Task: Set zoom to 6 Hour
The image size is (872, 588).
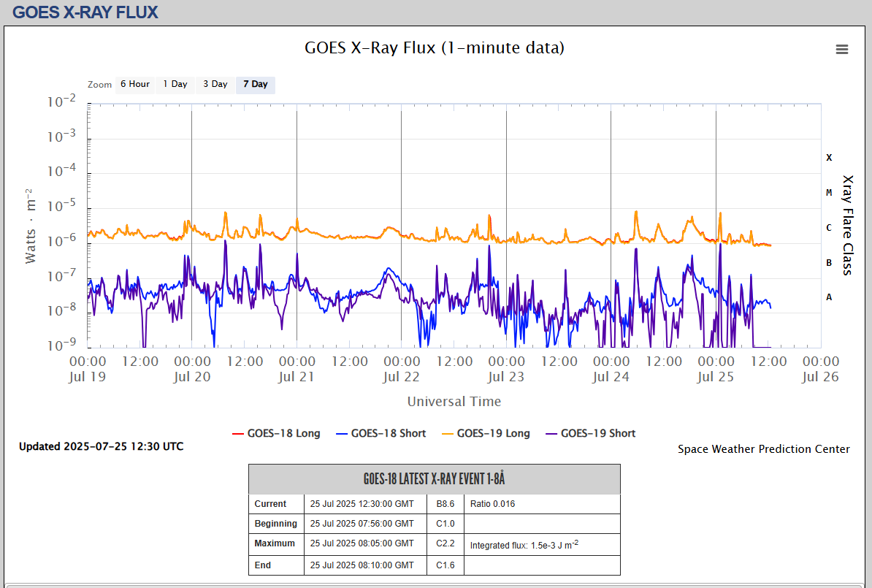Action: 135,85
